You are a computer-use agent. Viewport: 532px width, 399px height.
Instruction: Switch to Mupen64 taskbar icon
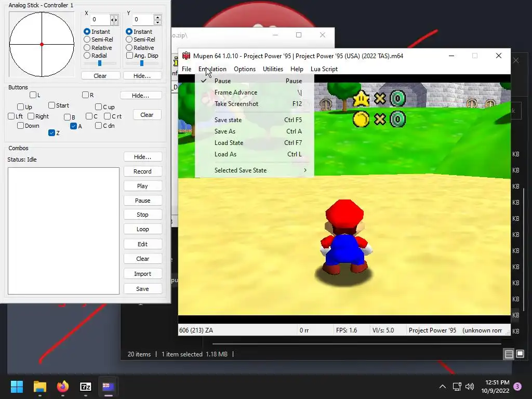pos(108,387)
